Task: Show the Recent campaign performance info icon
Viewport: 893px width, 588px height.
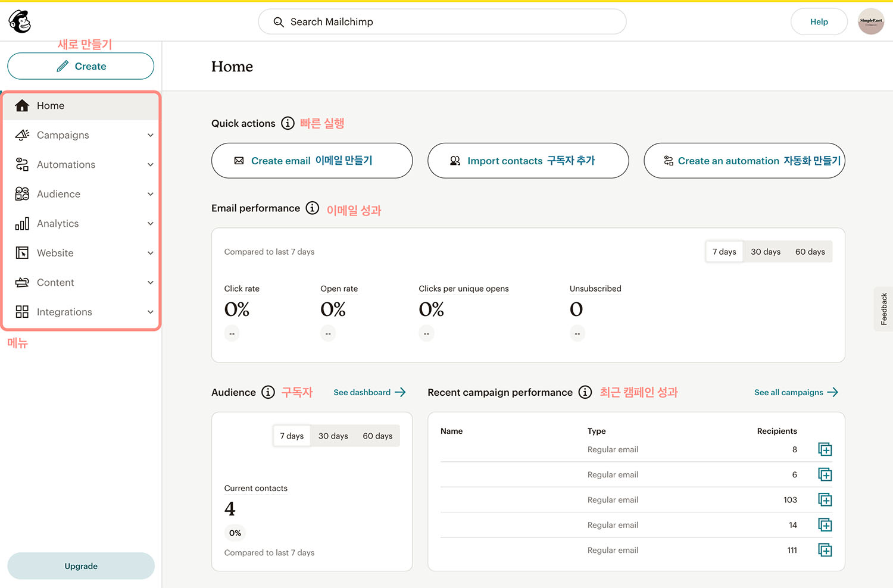Action: pyautogui.click(x=585, y=392)
